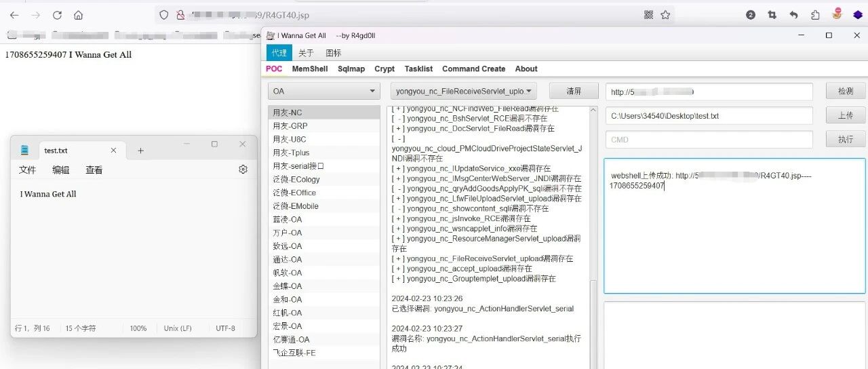Select 泛微-EOffice in the product list
The image size is (868, 369).
pyautogui.click(x=324, y=193)
